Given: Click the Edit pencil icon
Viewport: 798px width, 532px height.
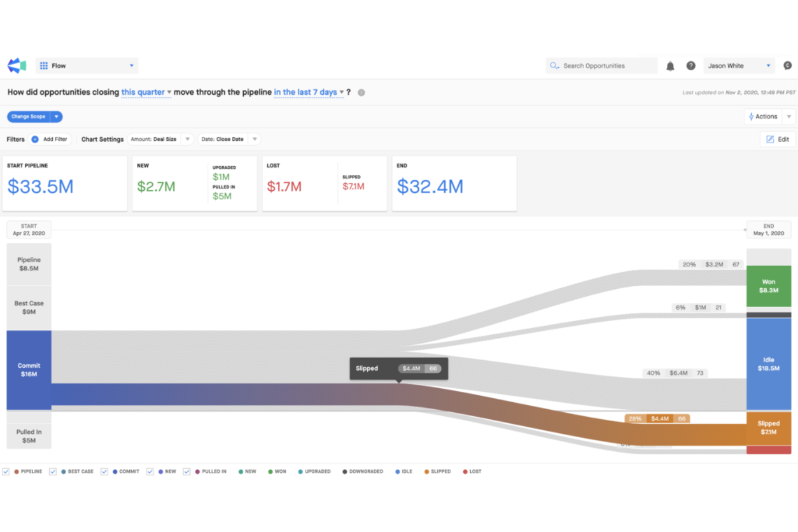Looking at the screenshot, I should (771, 139).
